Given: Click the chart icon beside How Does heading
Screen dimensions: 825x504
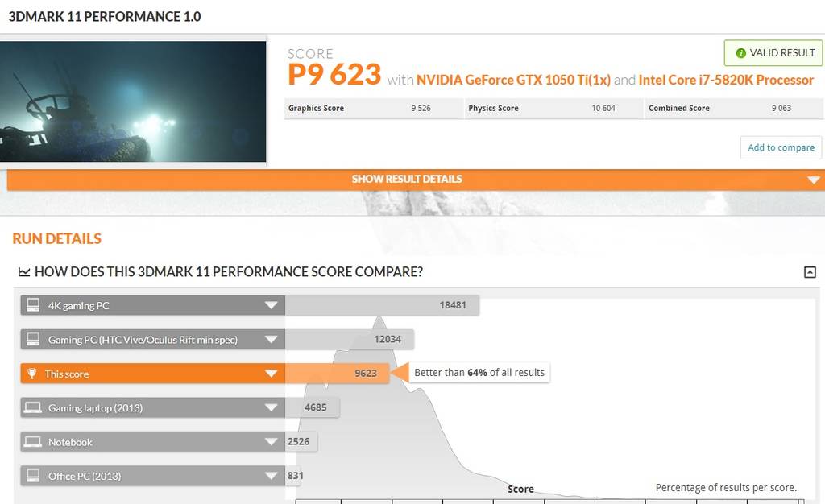Looking at the screenshot, I should pyautogui.click(x=23, y=272).
